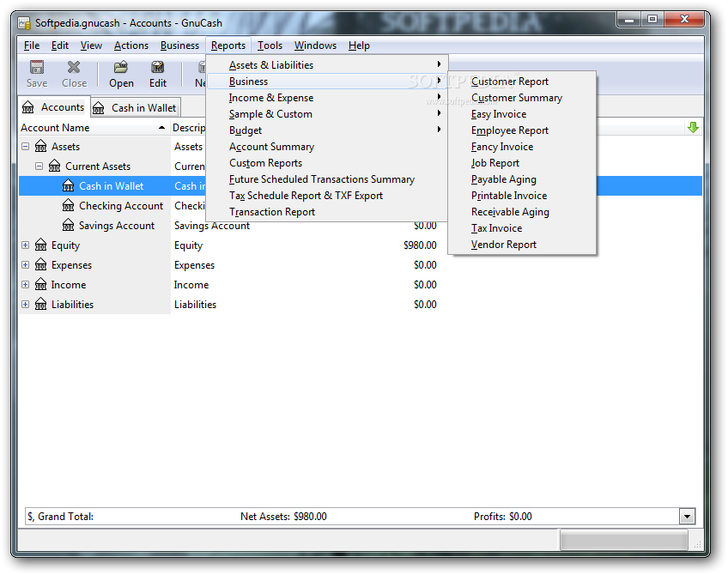This screenshot has height=575, width=728.
Task: Click the Savings Account bank icon
Action: tap(69, 226)
